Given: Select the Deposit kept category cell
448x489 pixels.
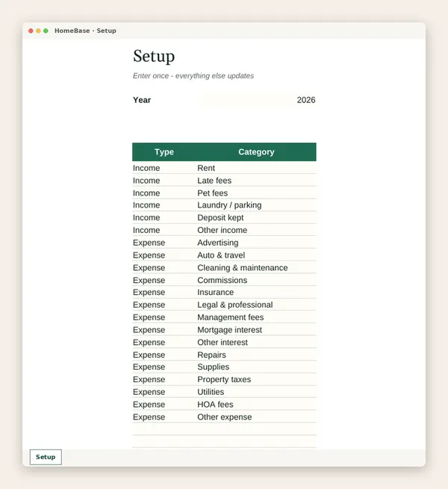Looking at the screenshot, I should 256,217.
